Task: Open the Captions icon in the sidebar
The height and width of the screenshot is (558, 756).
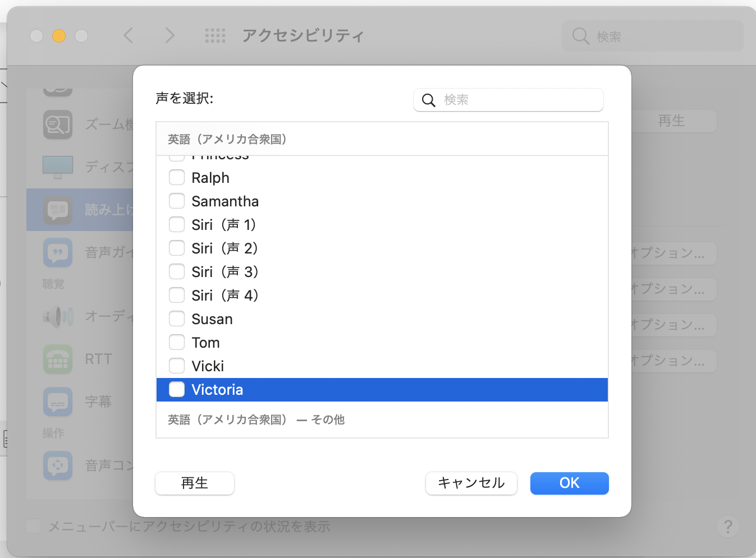Action: click(58, 402)
